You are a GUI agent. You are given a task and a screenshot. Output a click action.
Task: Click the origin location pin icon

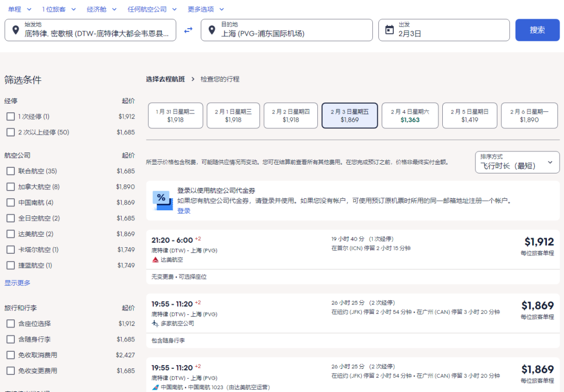click(x=15, y=30)
